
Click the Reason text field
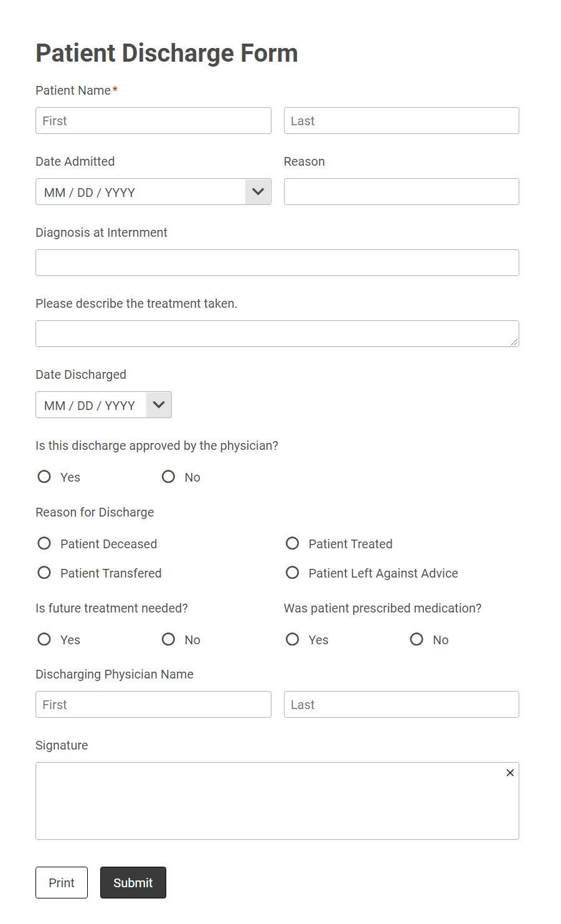pos(401,191)
